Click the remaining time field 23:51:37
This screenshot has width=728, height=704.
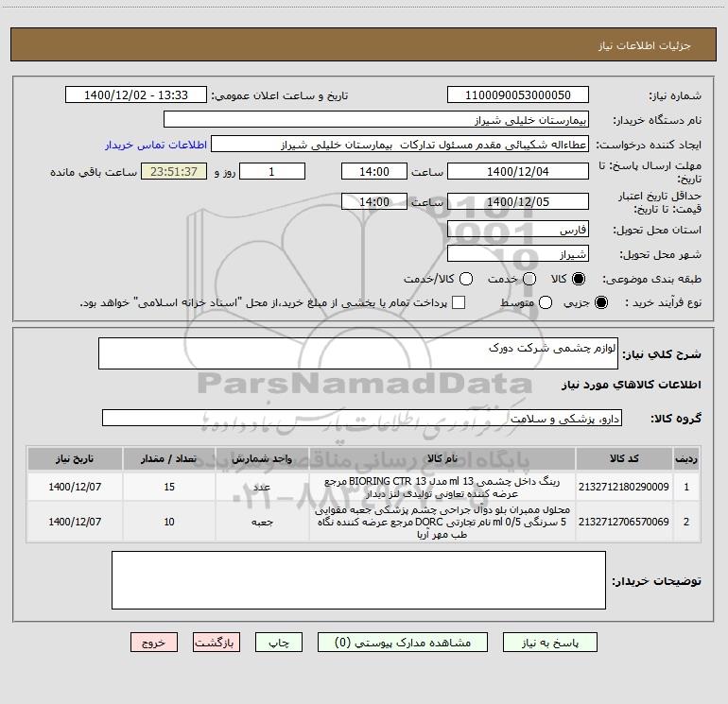(174, 171)
